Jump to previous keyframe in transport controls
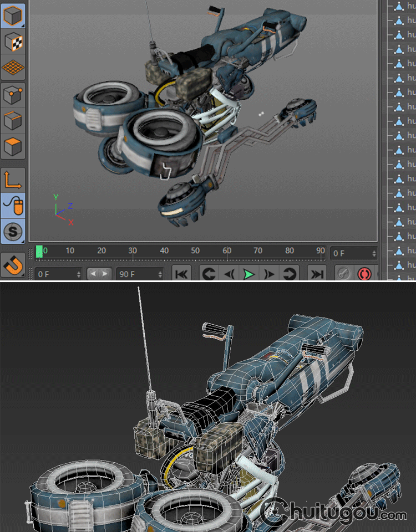Image resolution: width=416 pixels, height=532 pixels. click(x=209, y=274)
